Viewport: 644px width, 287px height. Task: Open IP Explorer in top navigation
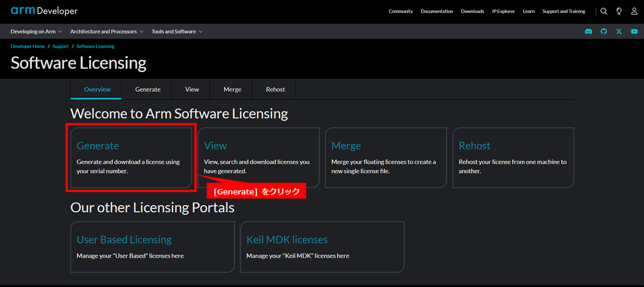click(503, 11)
